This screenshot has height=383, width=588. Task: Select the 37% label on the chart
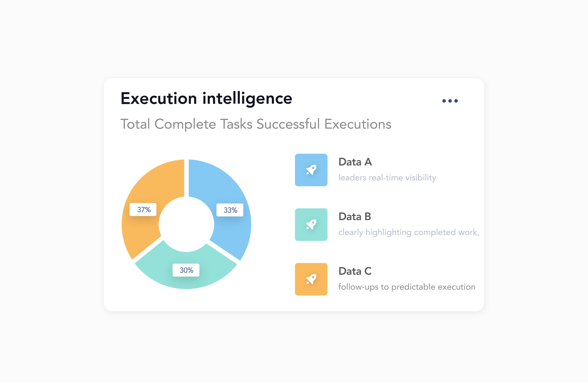(x=143, y=210)
